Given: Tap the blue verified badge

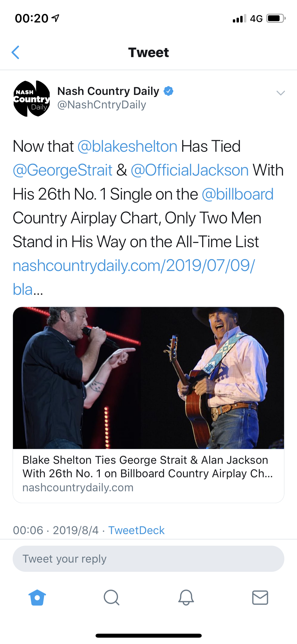Looking at the screenshot, I should coord(168,91).
